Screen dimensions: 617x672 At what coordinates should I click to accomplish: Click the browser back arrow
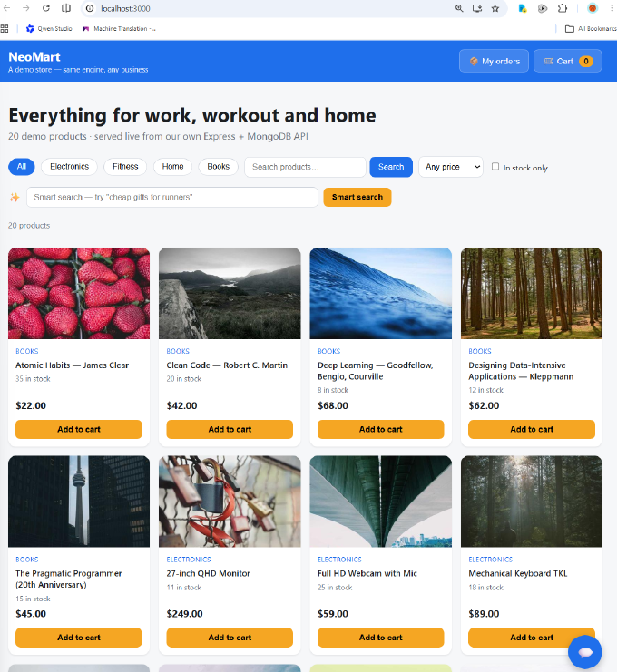7,8
